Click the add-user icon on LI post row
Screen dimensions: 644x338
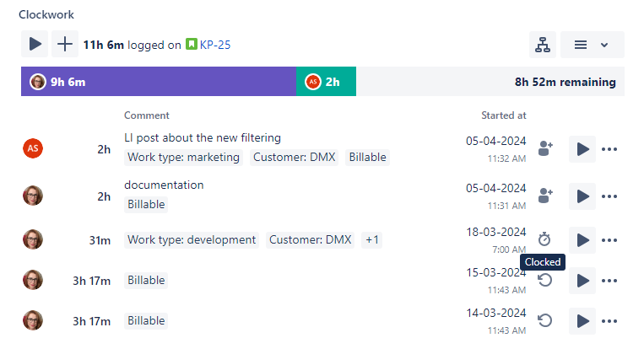pyautogui.click(x=545, y=149)
